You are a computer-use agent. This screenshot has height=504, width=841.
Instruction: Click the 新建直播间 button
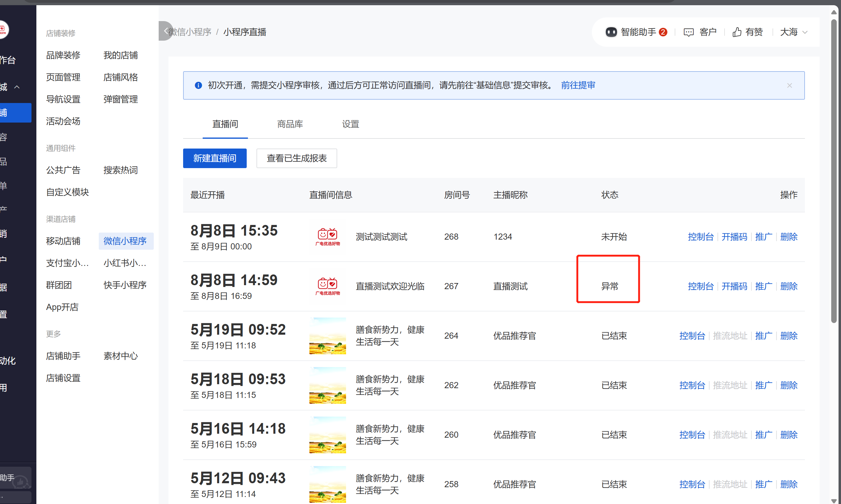(215, 158)
